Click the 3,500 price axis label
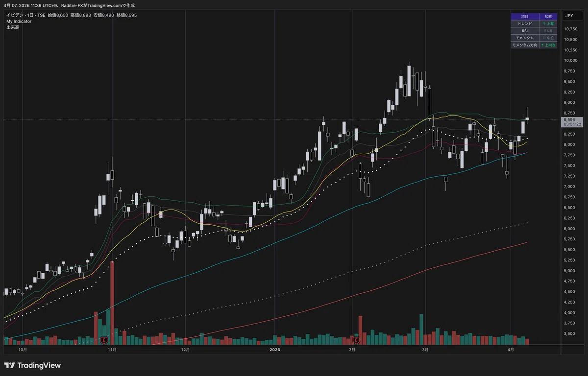 [x=569, y=333]
